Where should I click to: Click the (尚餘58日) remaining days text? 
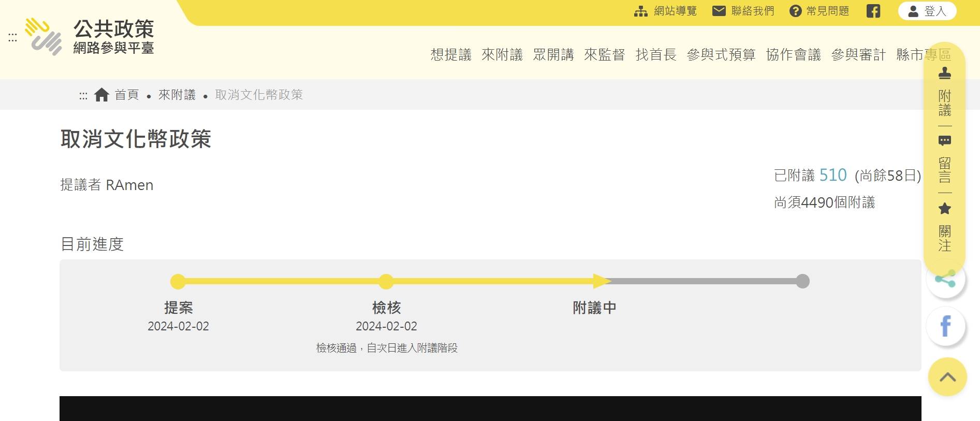click(x=887, y=176)
